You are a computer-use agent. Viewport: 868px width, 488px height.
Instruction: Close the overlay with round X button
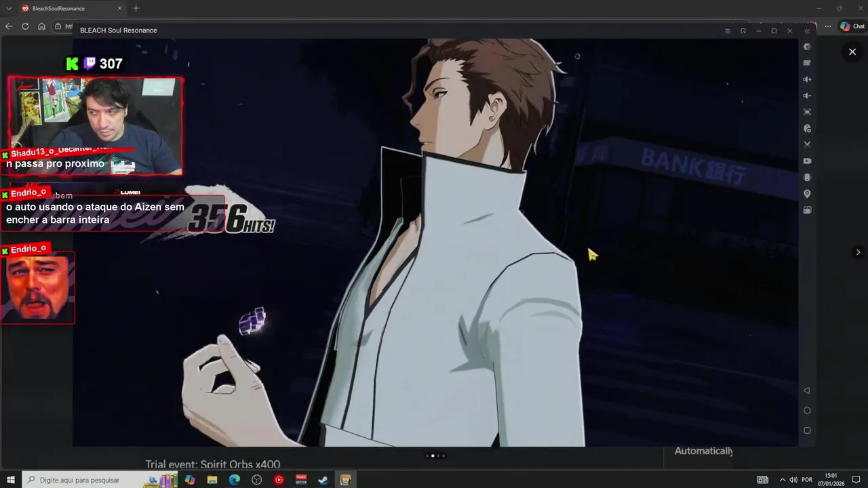[852, 52]
